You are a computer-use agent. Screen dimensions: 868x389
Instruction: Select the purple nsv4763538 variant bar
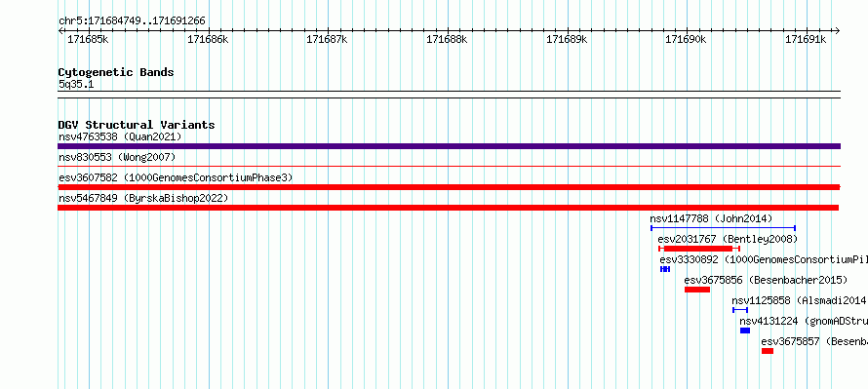(449, 146)
